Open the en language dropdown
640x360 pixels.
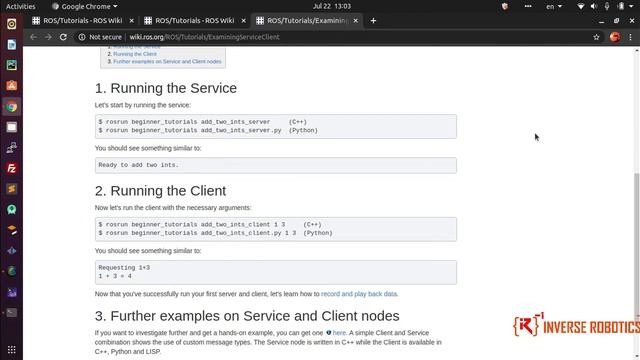tap(554, 6)
